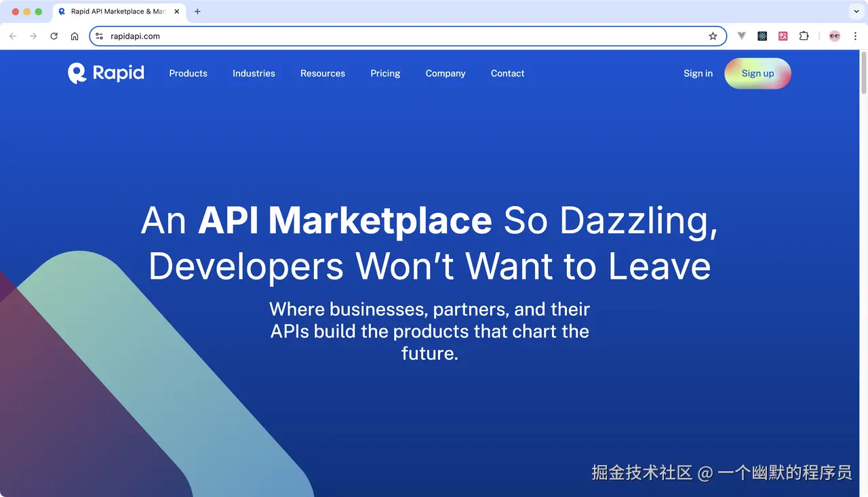Viewport: 868px width, 497px height.
Task: Open the Resources menu
Action: (323, 73)
